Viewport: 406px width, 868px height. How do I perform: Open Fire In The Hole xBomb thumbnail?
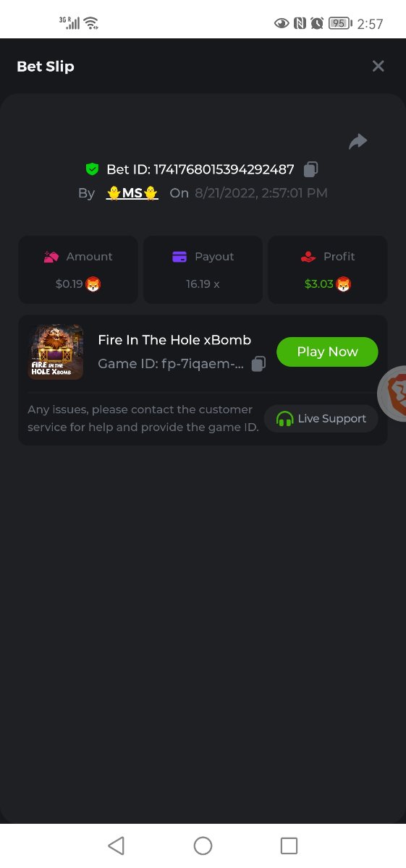click(x=56, y=352)
